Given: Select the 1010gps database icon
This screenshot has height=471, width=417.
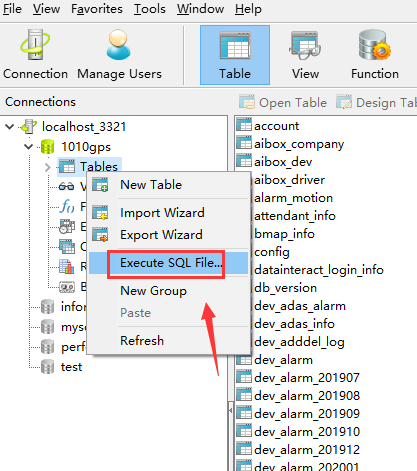Looking at the screenshot, I should (47, 147).
